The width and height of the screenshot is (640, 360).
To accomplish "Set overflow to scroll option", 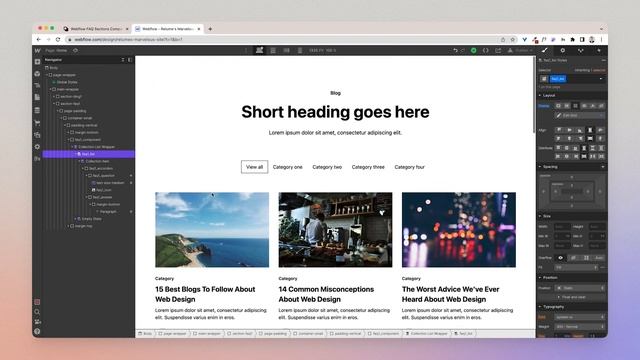I will (x=586, y=258).
